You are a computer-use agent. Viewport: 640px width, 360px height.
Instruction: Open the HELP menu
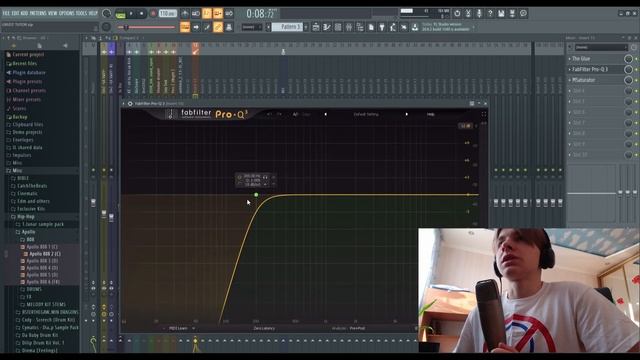(93, 13)
